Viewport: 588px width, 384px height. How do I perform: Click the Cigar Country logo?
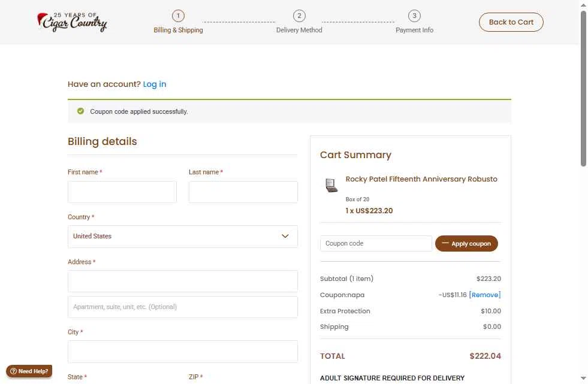pos(72,22)
